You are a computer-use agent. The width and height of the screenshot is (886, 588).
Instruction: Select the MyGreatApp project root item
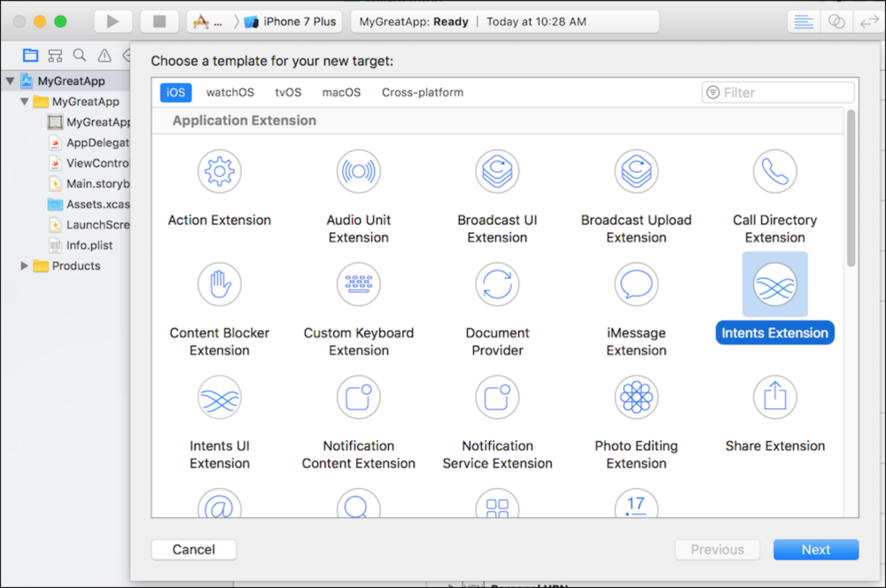tap(63, 81)
